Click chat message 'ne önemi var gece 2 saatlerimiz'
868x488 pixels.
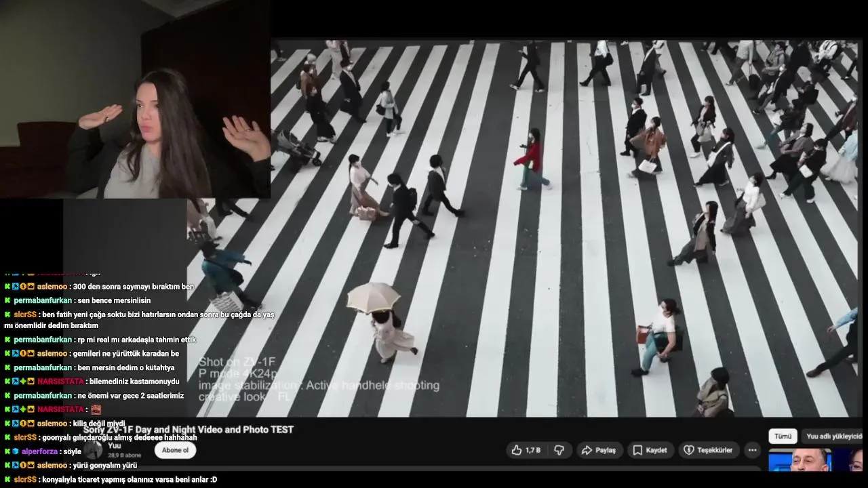[131, 396]
